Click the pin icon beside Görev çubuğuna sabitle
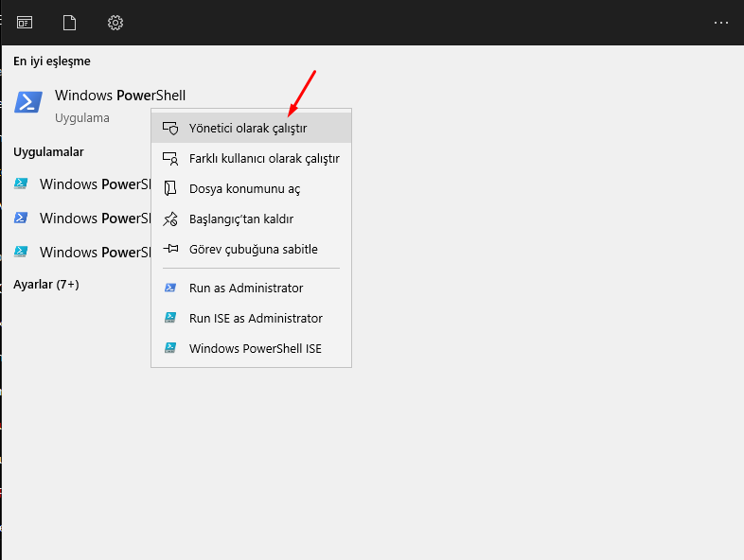Viewport: 744px width, 560px height. 170,249
